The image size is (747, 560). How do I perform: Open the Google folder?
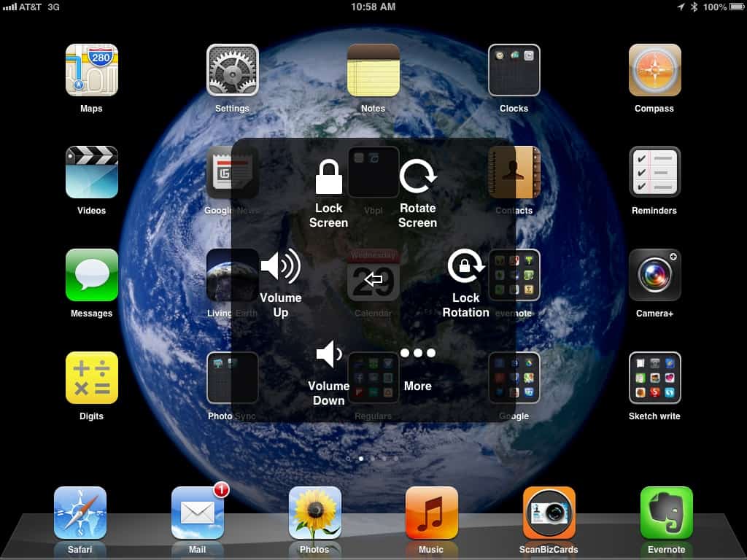514,378
